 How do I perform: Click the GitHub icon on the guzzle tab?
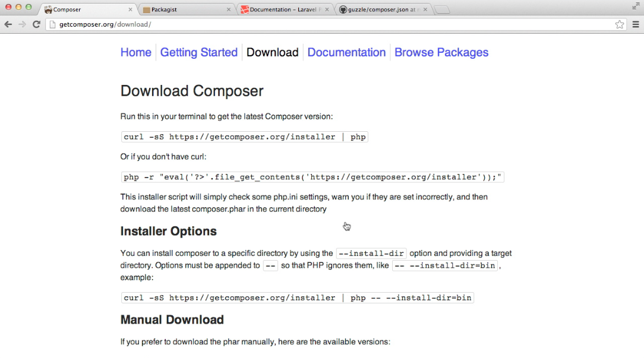343,9
